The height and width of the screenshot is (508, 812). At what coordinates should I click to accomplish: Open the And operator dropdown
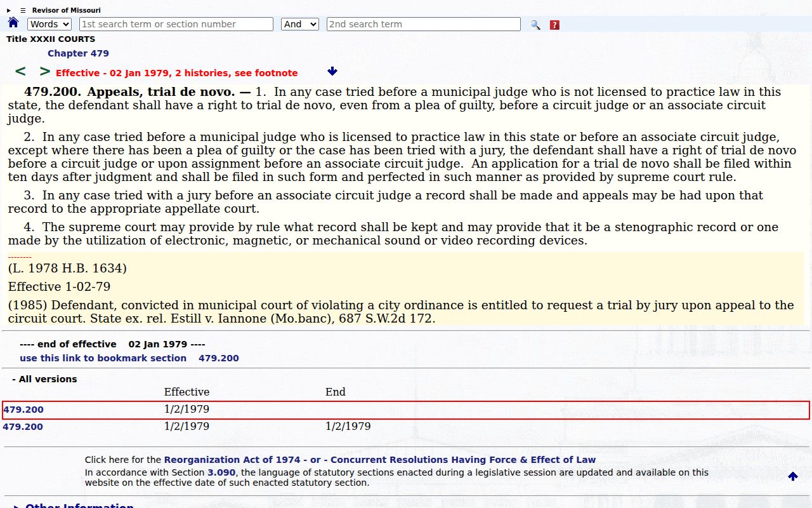(300, 24)
